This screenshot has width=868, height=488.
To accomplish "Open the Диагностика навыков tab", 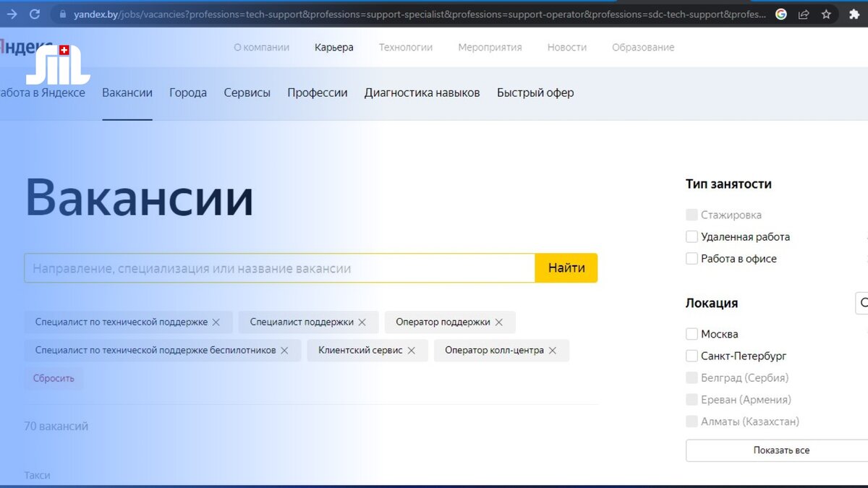I will (422, 93).
